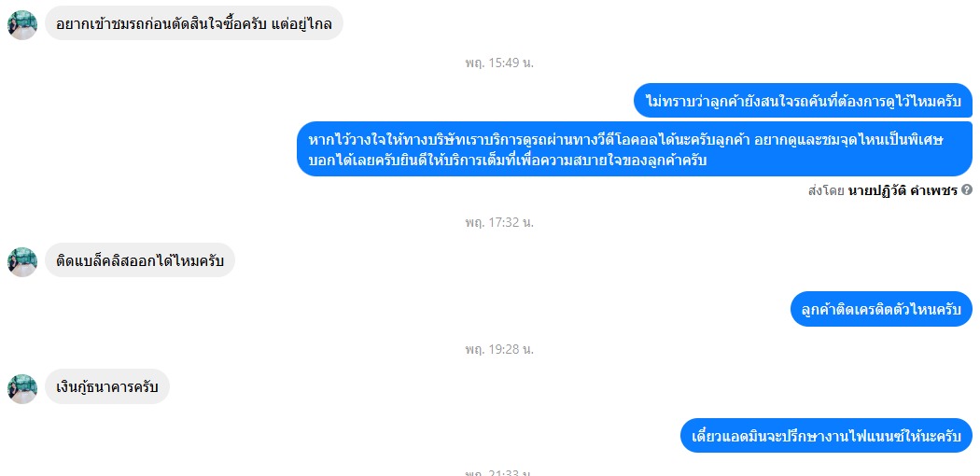Click the 'พฤ. 17:32 น.' timestamp
The height and width of the screenshot is (476, 980).
(x=499, y=222)
